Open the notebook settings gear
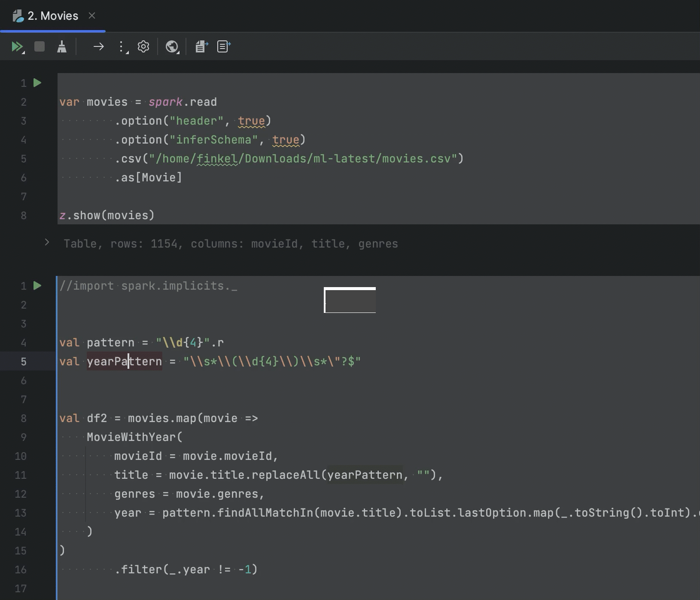The image size is (700, 600). coord(143,46)
